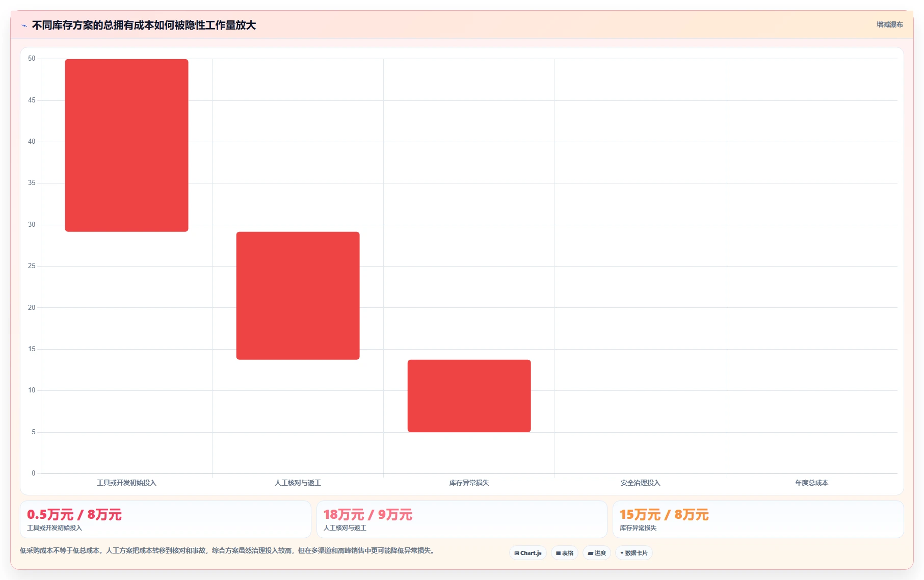Open the 18万元 / 9万元 data card
924x580 pixels.
462,519
